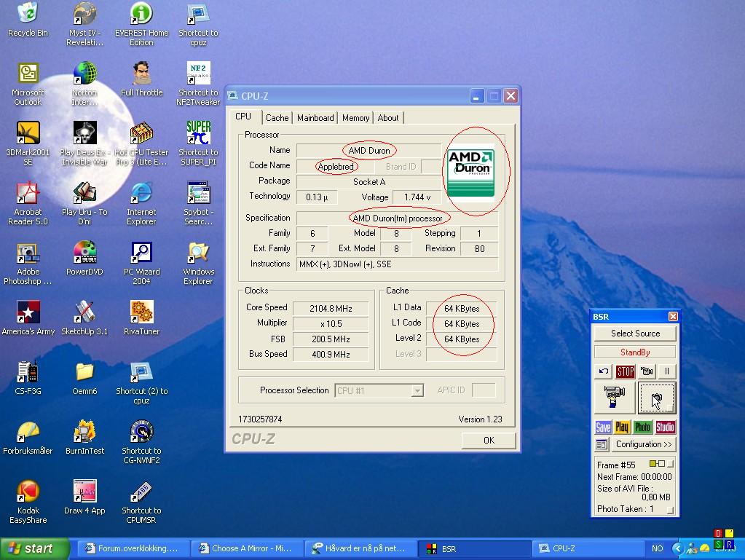Image resolution: width=745 pixels, height=560 pixels.
Task: Launch Hot CPU Tester Pro icon
Action: point(141,143)
